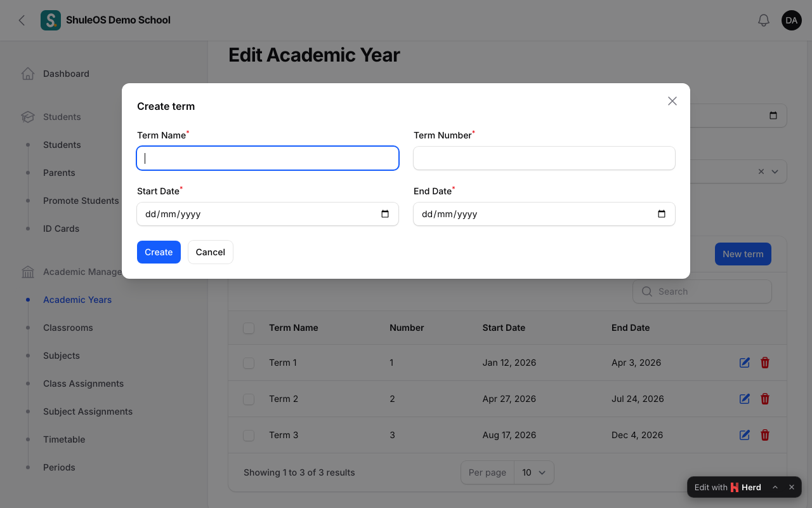
Task: Click the Herd logo icon
Action: (735, 488)
